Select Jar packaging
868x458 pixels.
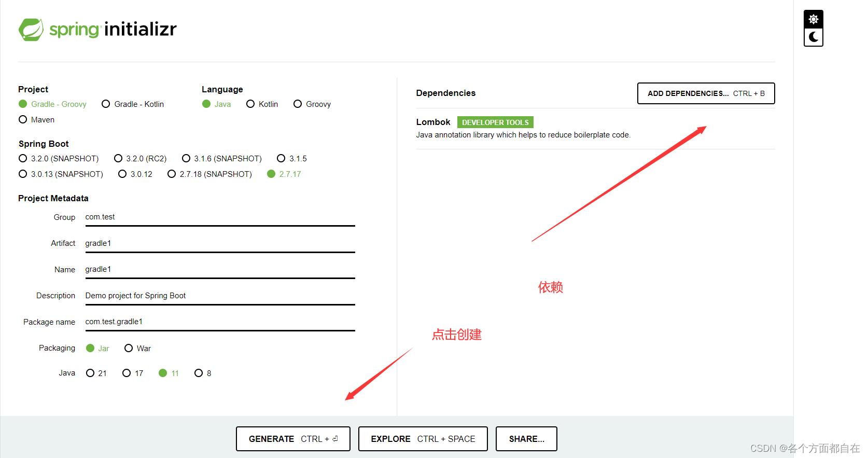97,349
